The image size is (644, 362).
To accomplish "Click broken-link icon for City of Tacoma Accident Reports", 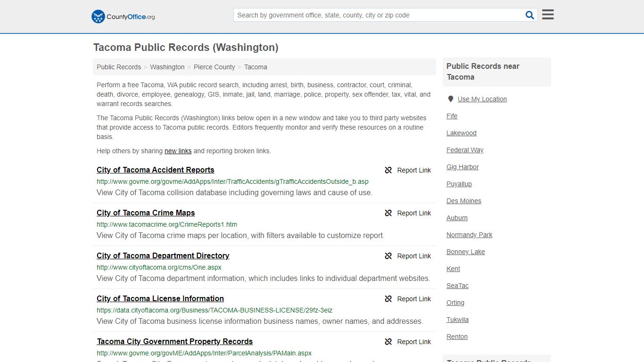I will pyautogui.click(x=388, y=170).
